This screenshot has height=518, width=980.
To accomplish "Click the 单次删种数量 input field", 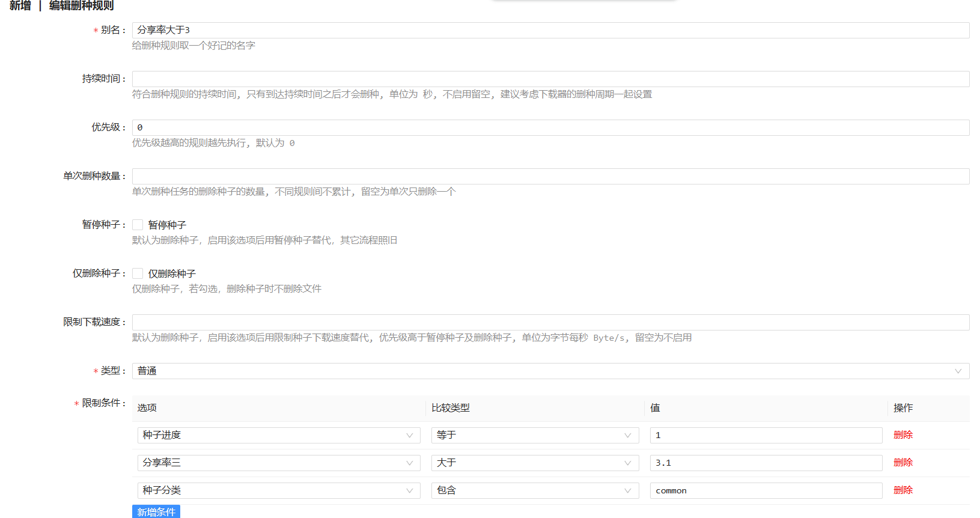I will point(550,176).
